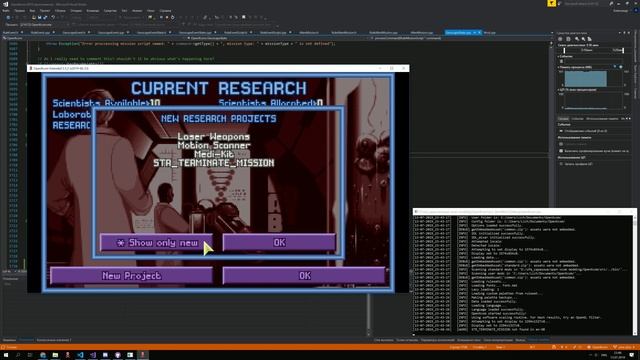Confirm the New Research Projects dialog with OK

click(279, 243)
